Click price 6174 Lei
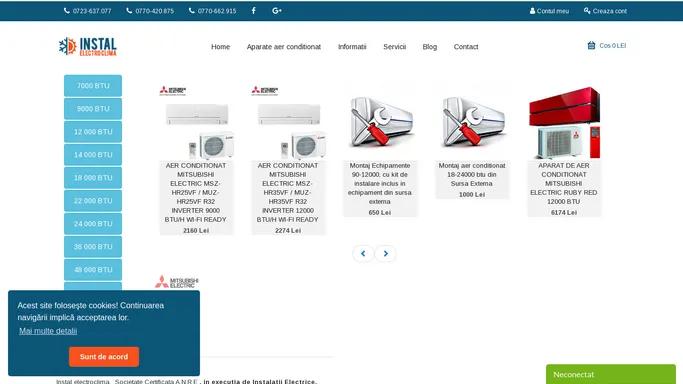Screen dimensions: 683x384 point(564,212)
